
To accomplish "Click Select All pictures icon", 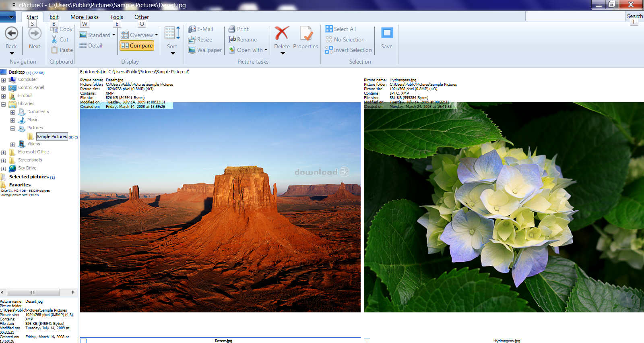I will 329,29.
